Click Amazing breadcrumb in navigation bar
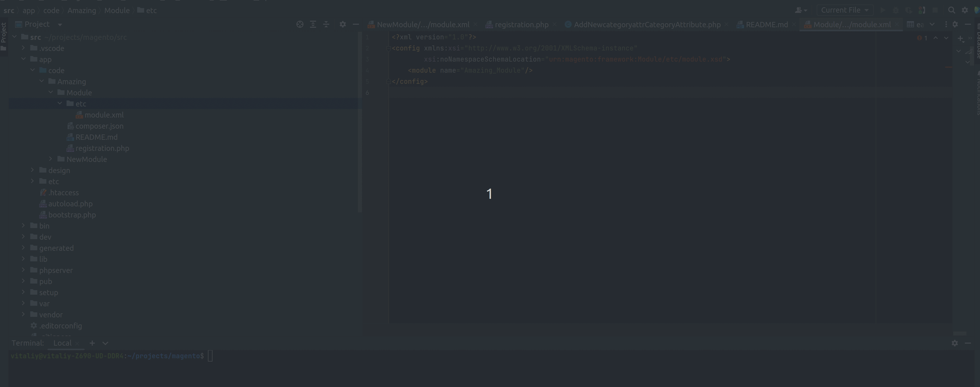Screen dimensions: 980x387 tap(81, 10)
